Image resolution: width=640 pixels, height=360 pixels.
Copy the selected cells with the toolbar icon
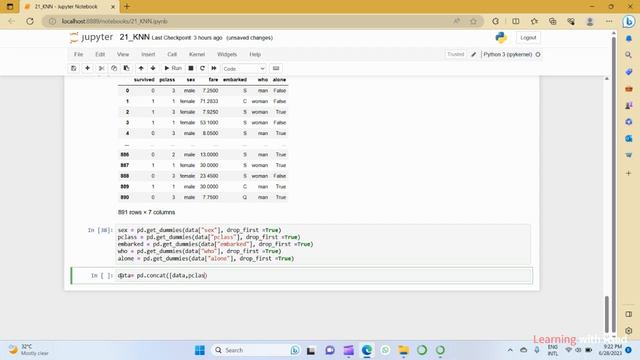coord(114,68)
